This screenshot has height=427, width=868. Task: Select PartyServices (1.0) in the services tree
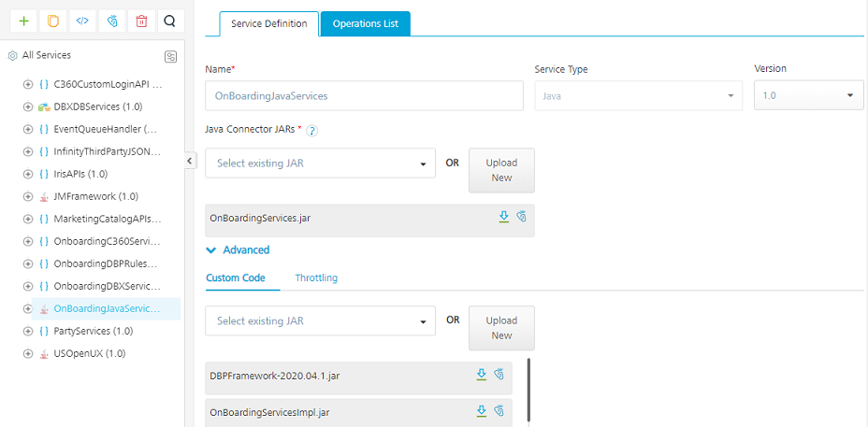(x=93, y=331)
